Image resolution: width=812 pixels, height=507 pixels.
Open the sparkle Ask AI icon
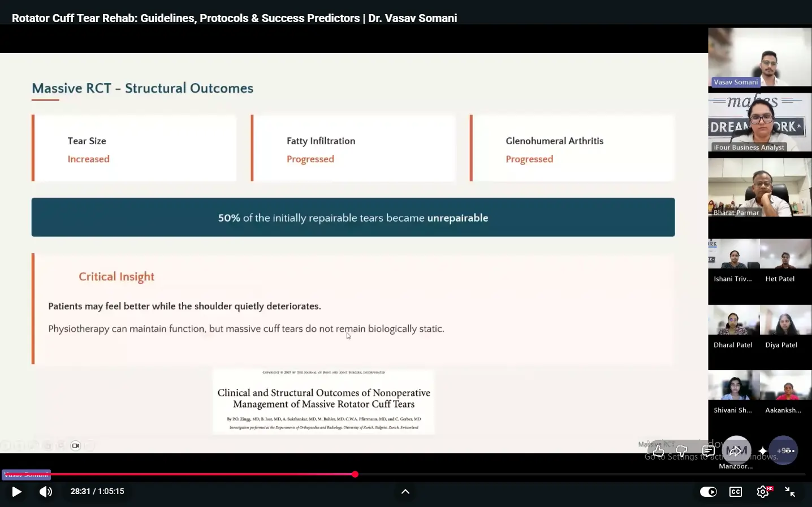763,451
